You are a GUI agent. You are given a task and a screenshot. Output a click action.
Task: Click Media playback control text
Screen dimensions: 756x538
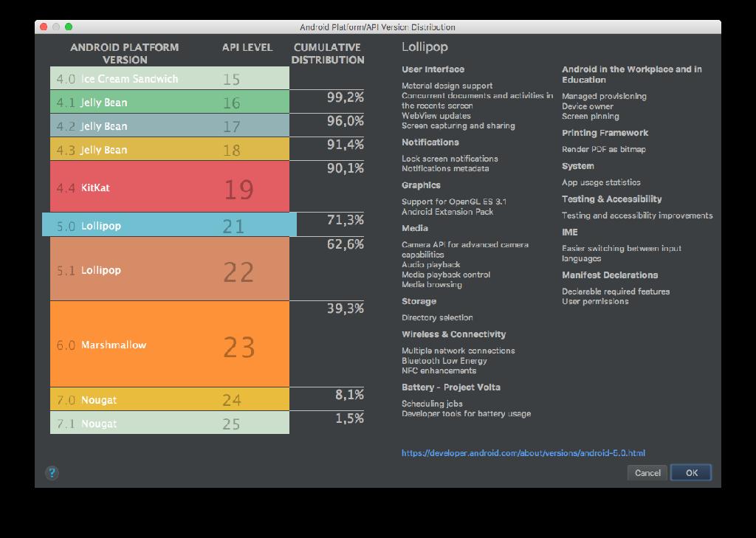tap(446, 275)
